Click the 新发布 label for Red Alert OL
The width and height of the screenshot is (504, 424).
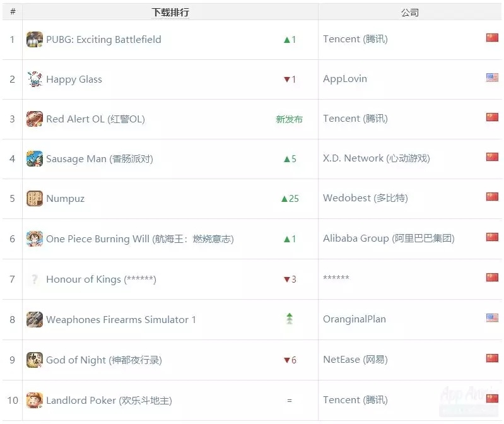point(290,119)
